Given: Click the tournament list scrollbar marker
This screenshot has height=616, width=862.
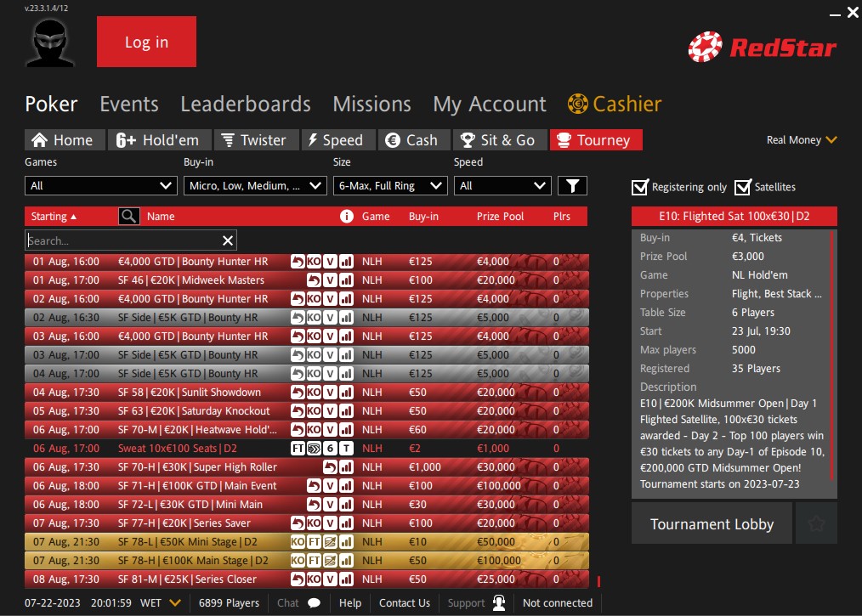Looking at the screenshot, I should coord(598,581).
